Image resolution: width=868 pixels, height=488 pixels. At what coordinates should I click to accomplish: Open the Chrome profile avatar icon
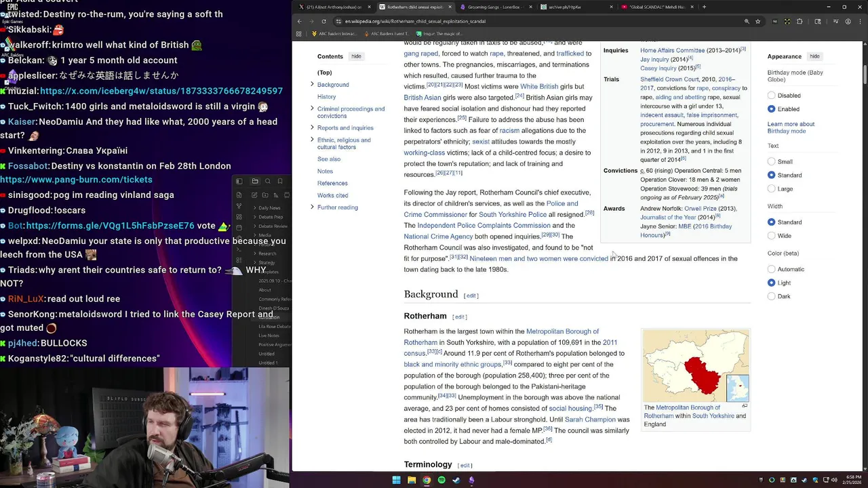[848, 21]
